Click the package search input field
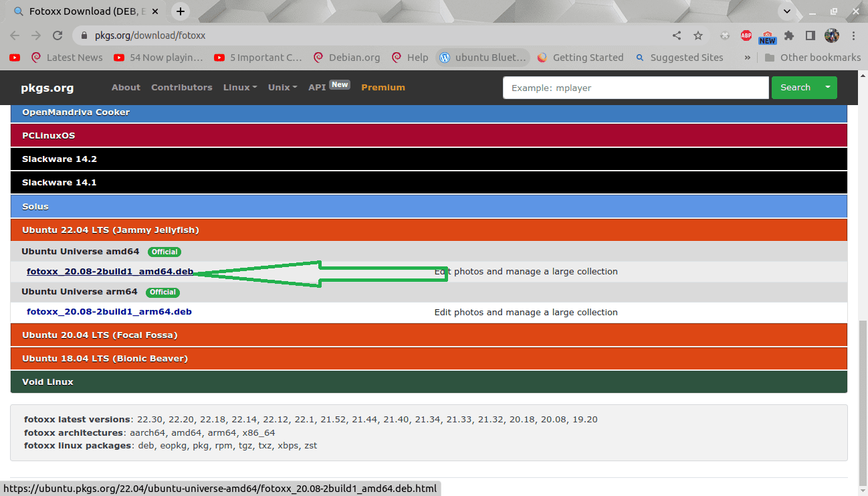Screen dimensions: 868x496 tap(635, 88)
